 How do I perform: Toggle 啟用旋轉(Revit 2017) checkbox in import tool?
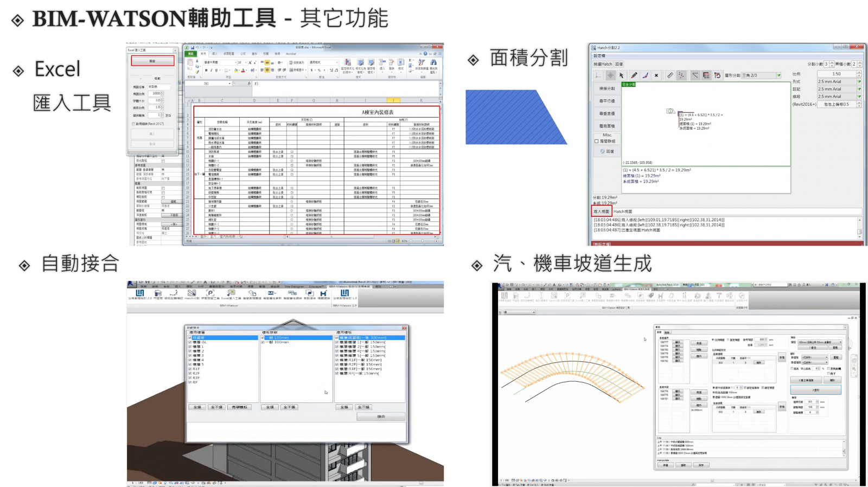click(x=133, y=124)
